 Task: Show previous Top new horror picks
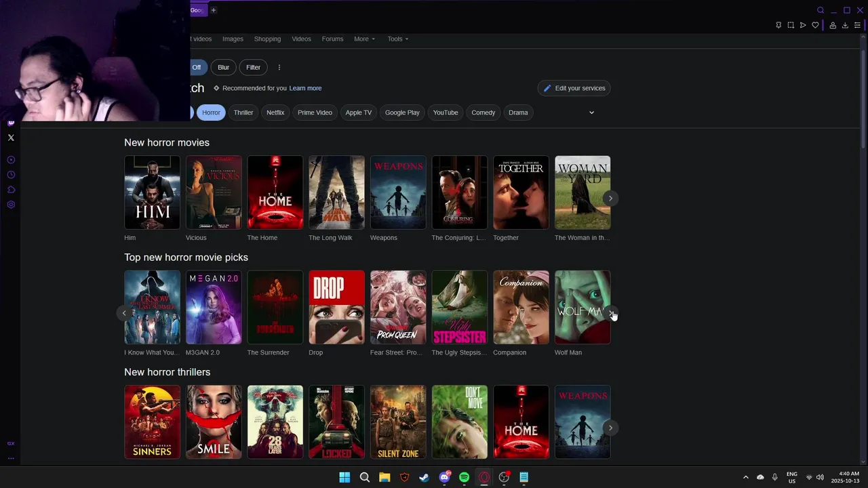(124, 313)
